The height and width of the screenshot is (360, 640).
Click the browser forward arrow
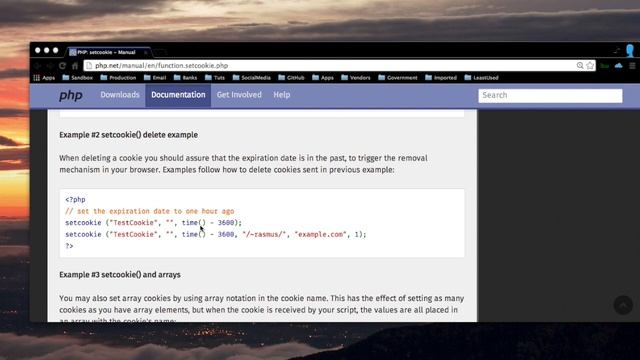[50, 66]
